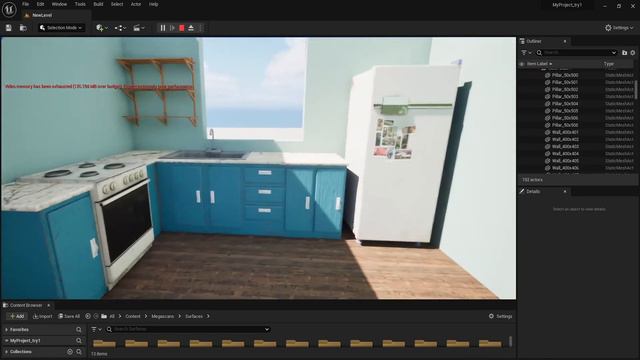The width and height of the screenshot is (640, 360).
Task: Click the Pause simulation button
Action: (x=163, y=28)
